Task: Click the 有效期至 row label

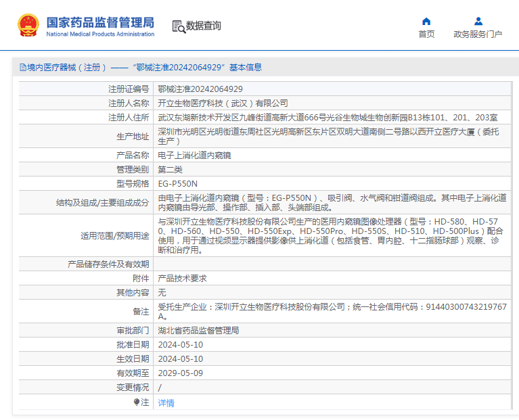Action: point(133,373)
